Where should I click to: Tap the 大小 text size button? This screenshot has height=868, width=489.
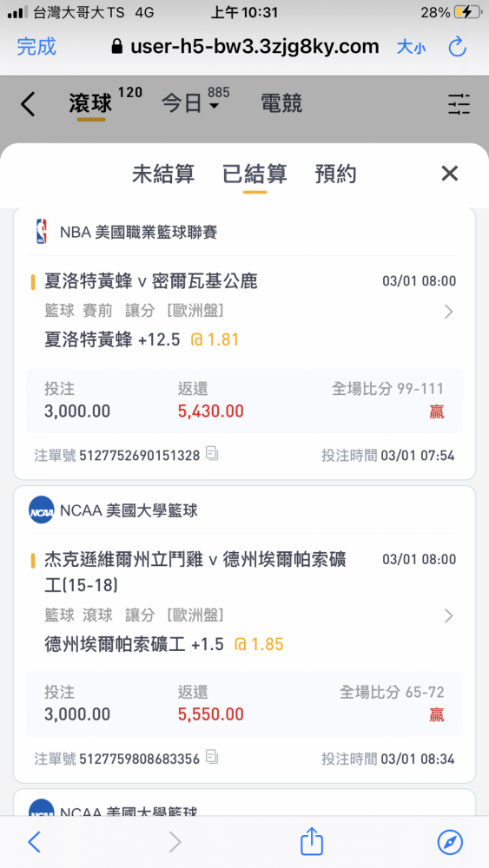412,48
